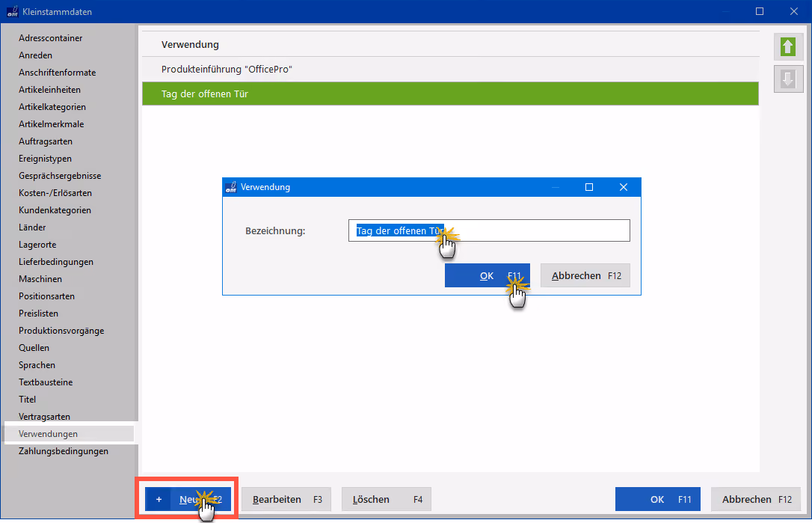Viewport: 812px width, 523px height.
Task: Select Kundenkategorien in the sidebar
Action: (55, 210)
